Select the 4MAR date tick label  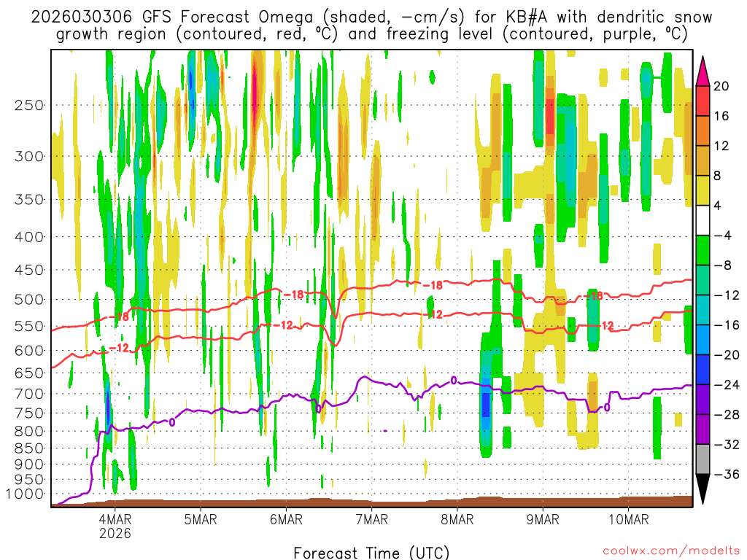[x=115, y=519]
